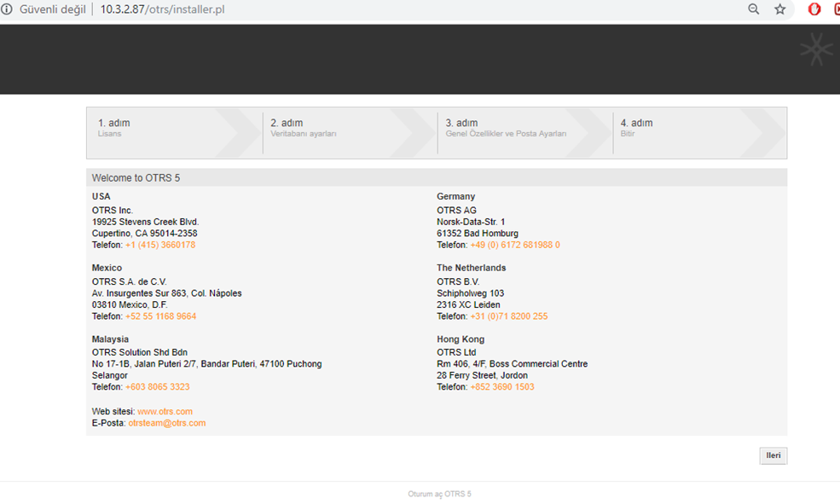Viewport: 840px width, 504px height.
Task: Click the 'E-Posta:' label
Action: coord(109,423)
